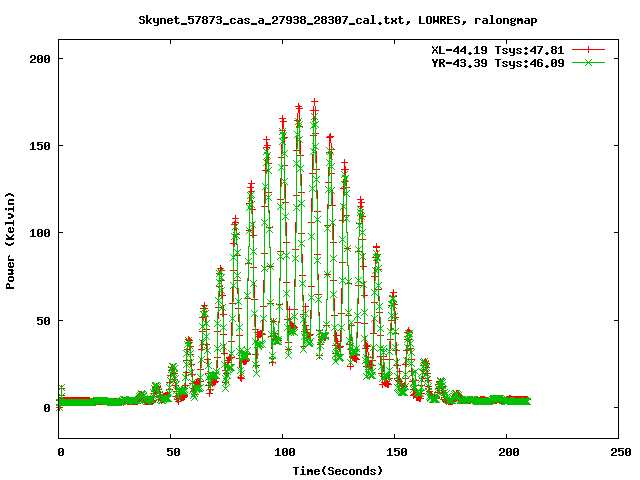This screenshot has height=480, width=640.
Task: Click the x-axis tick label 250
Action: (621, 452)
